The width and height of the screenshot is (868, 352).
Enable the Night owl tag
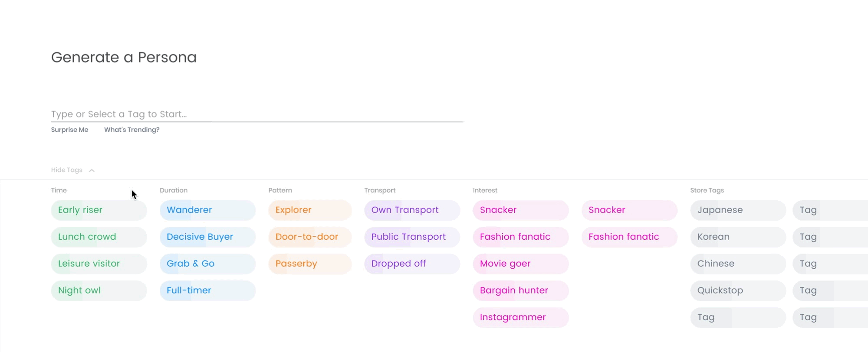(x=99, y=290)
